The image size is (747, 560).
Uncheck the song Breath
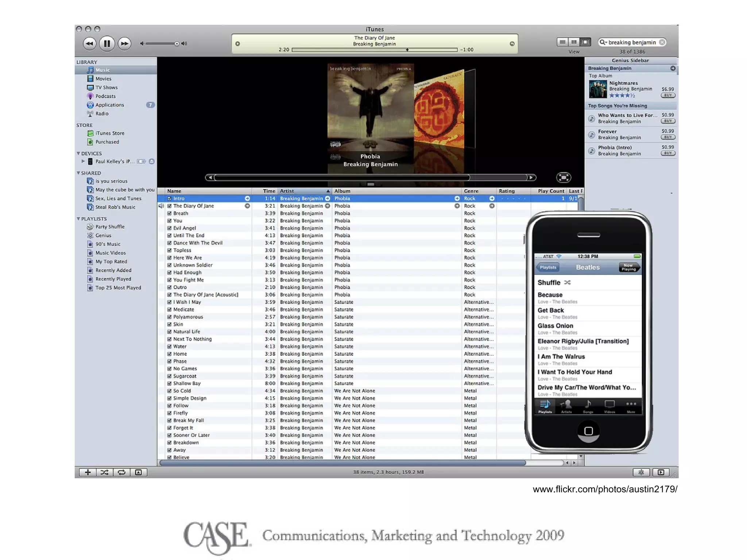coord(169,213)
